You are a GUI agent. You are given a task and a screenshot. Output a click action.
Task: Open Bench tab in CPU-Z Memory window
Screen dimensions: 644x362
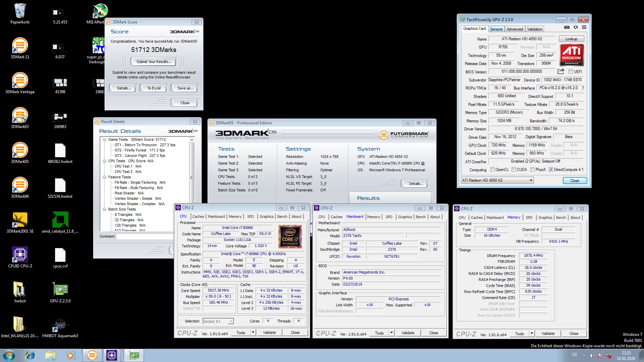(x=561, y=218)
